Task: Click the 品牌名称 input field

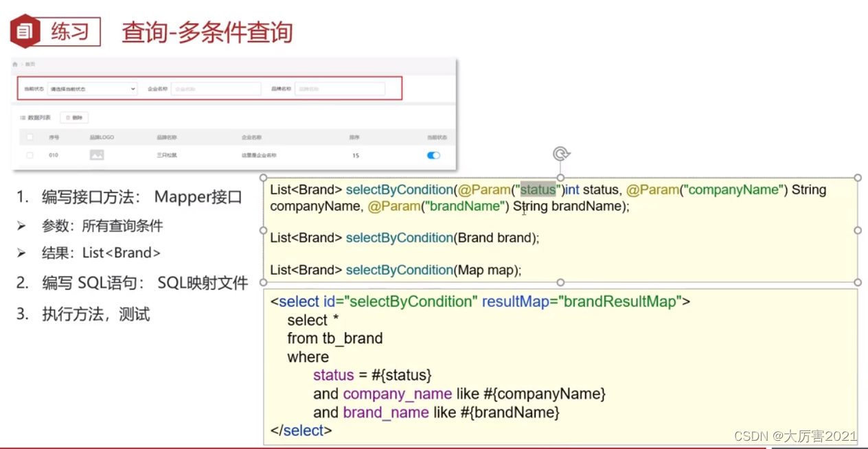Action: click(340, 89)
